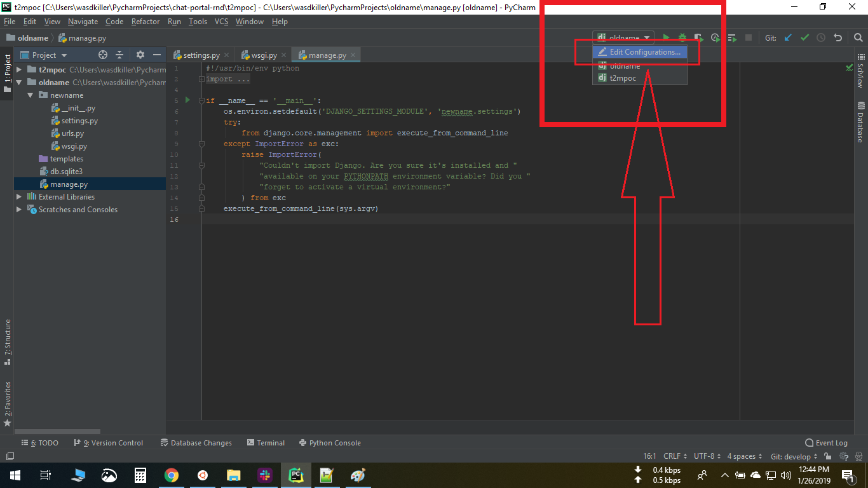Viewport: 868px width, 488px height.
Task: Click the green run gutter arrow at line 5
Action: 187,100
